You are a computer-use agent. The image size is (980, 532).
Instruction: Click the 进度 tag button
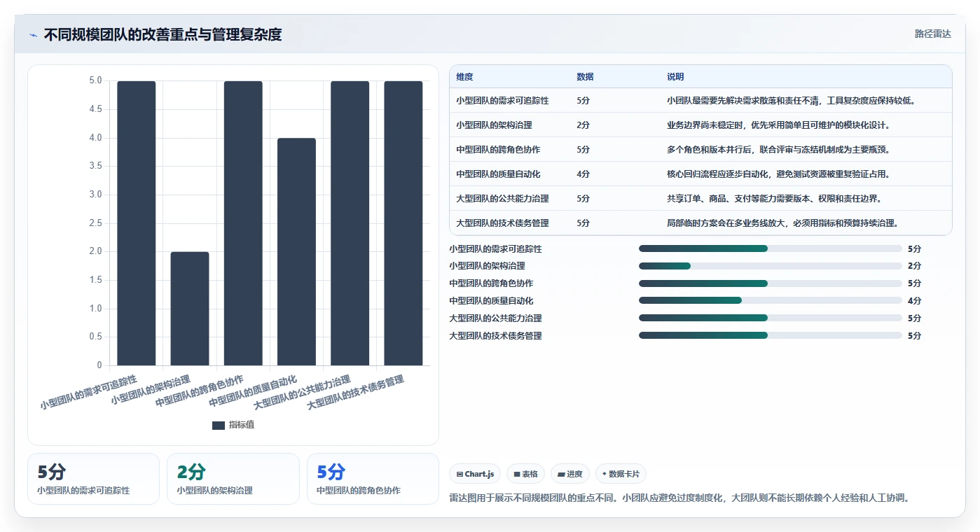(x=570, y=474)
